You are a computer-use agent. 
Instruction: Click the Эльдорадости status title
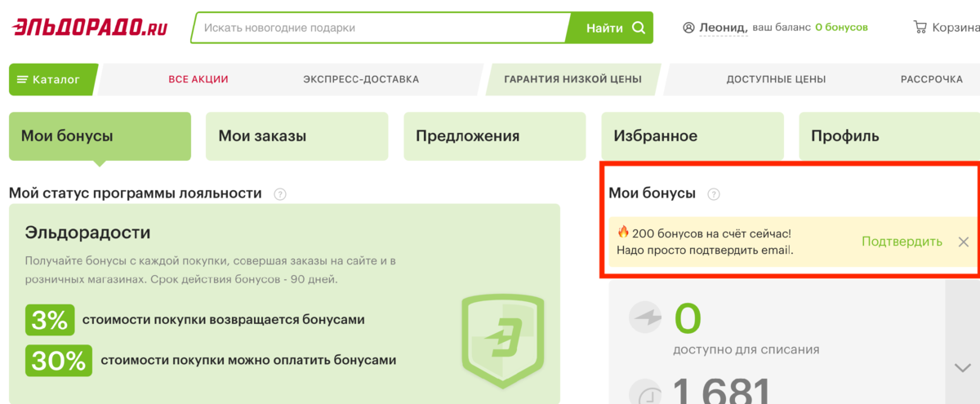[88, 233]
